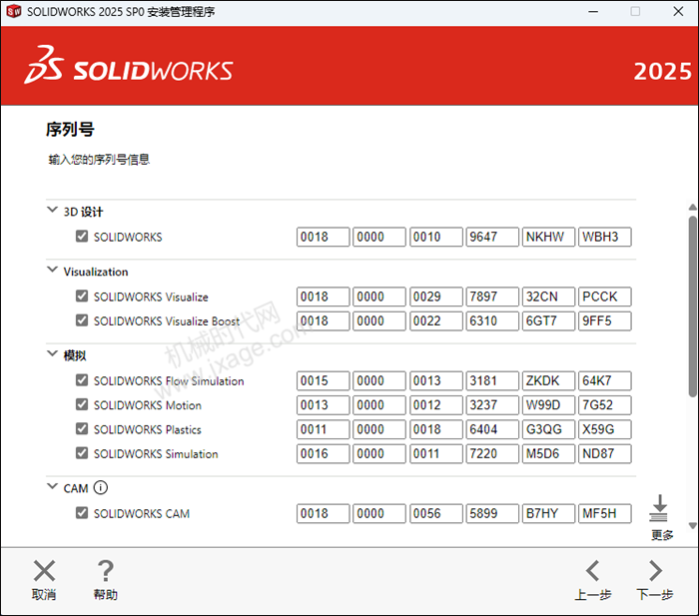Minimize the installation manager window

[x=593, y=11]
